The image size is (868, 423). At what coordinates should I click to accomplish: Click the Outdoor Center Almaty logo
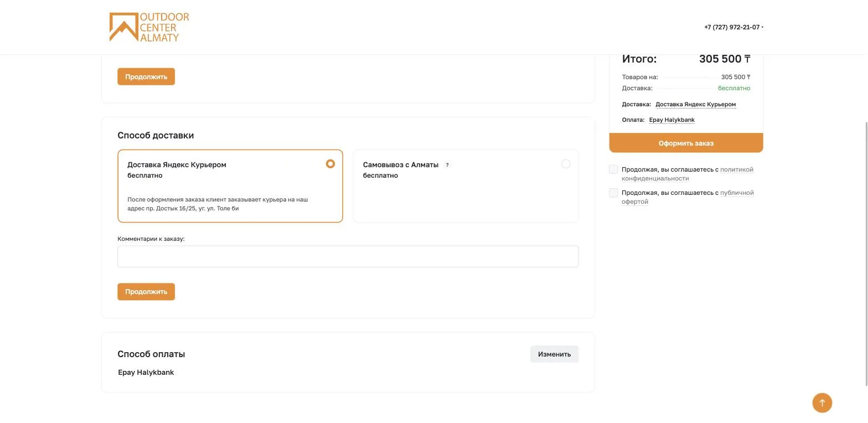[149, 27]
